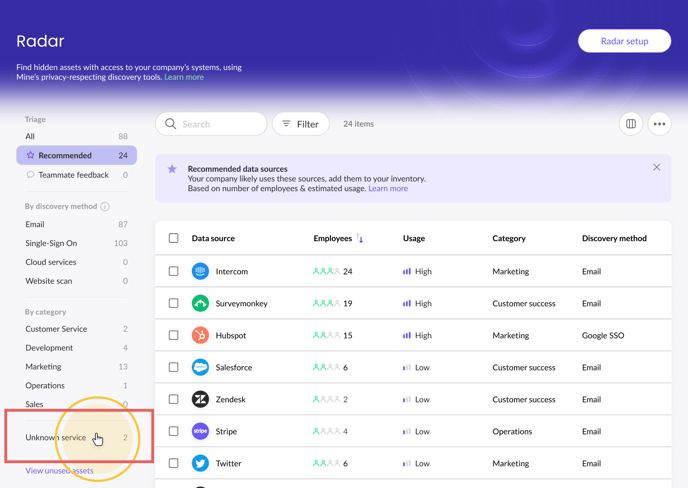Open Teammate feedback list

pyautogui.click(x=76, y=175)
